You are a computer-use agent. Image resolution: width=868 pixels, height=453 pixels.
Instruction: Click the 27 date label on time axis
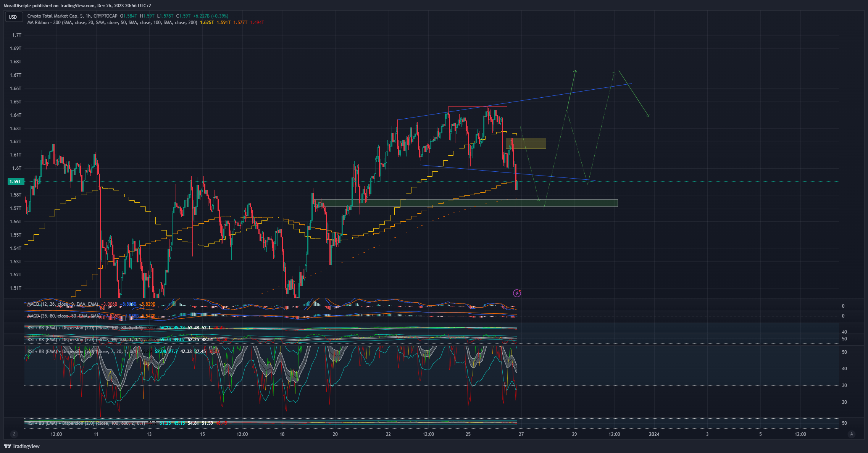click(x=521, y=434)
